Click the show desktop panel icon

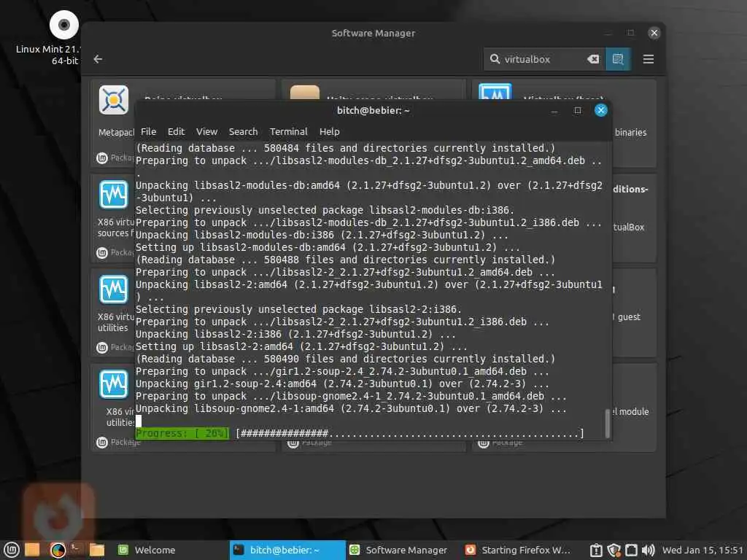coord(32,550)
